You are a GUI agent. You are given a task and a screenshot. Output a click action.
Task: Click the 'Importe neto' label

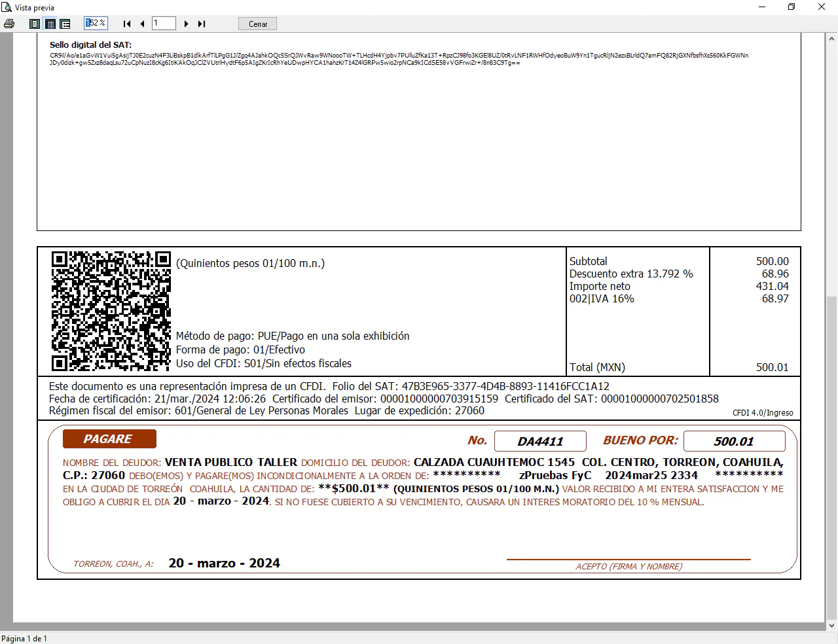click(600, 286)
